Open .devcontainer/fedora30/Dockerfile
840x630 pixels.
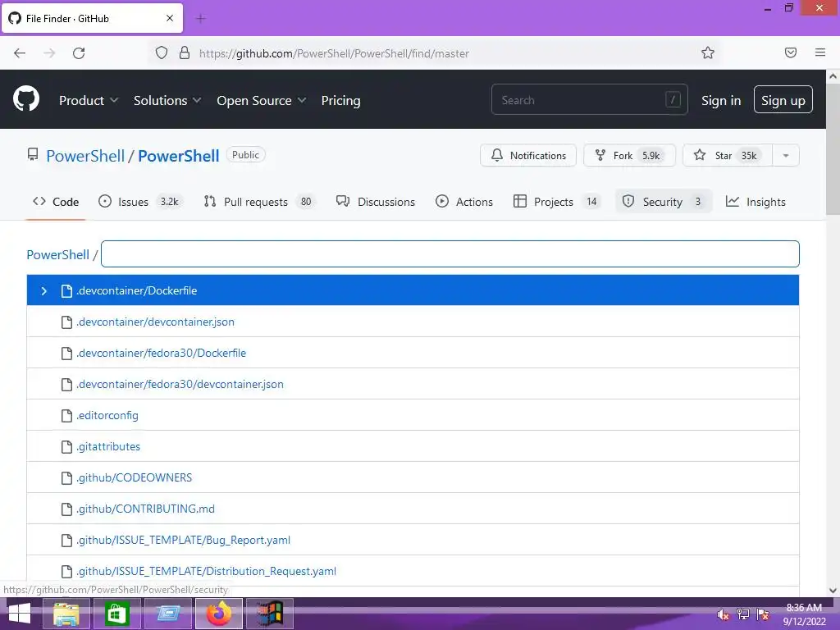162,353
